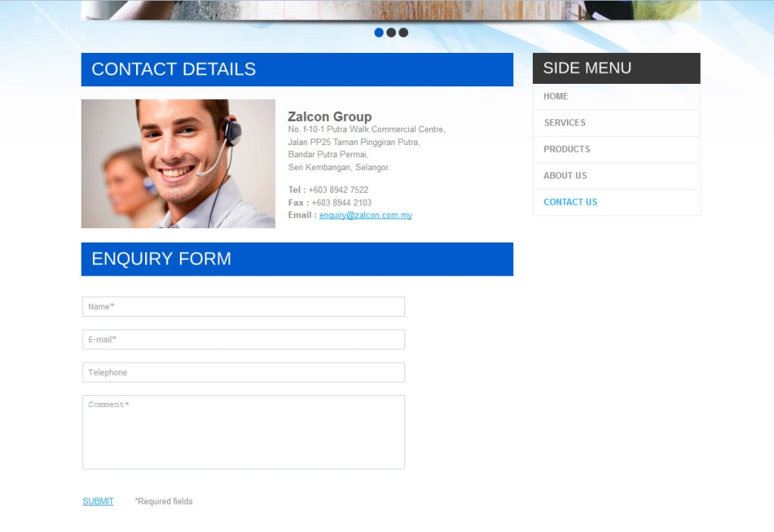774x532 pixels.
Task: Click the ENQUIRY FORM heading bar
Action: [x=297, y=259]
